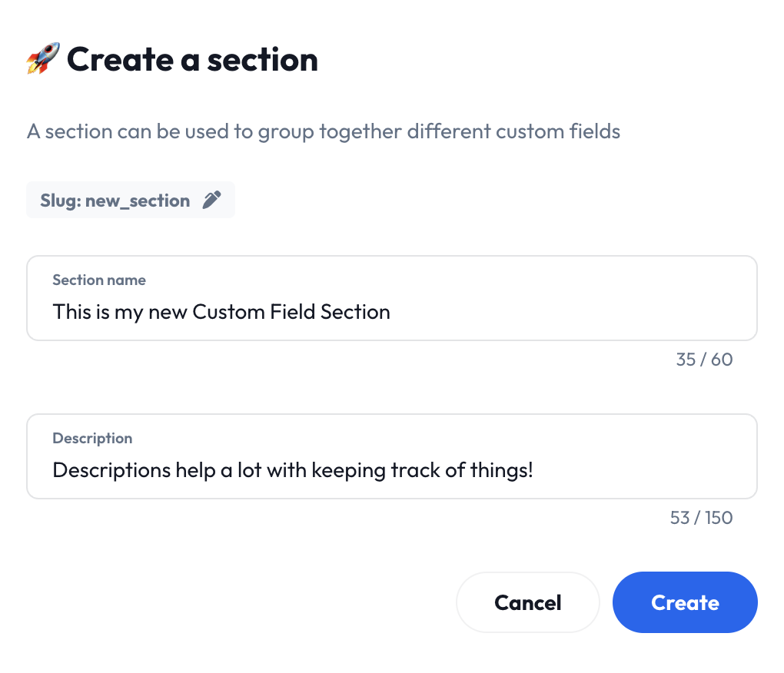Click the pencil to customize the section slug
Viewport: 784px width, 673px height.
(x=212, y=200)
